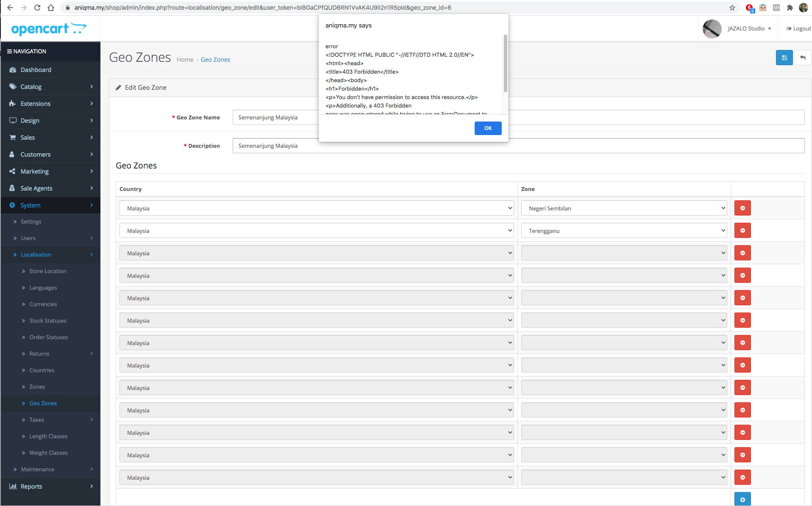Screen dimensions: 812x506
Task: Click OK in the error dialog
Action: (x=488, y=128)
